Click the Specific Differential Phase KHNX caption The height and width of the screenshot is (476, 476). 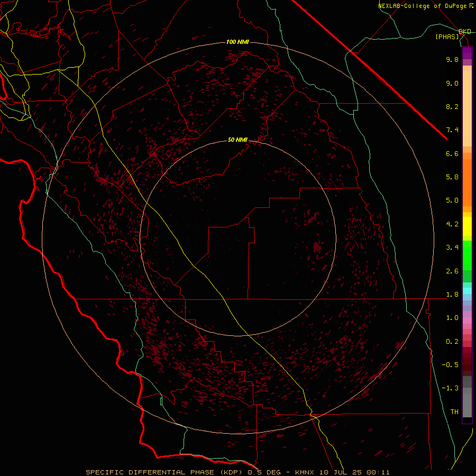click(x=237, y=472)
